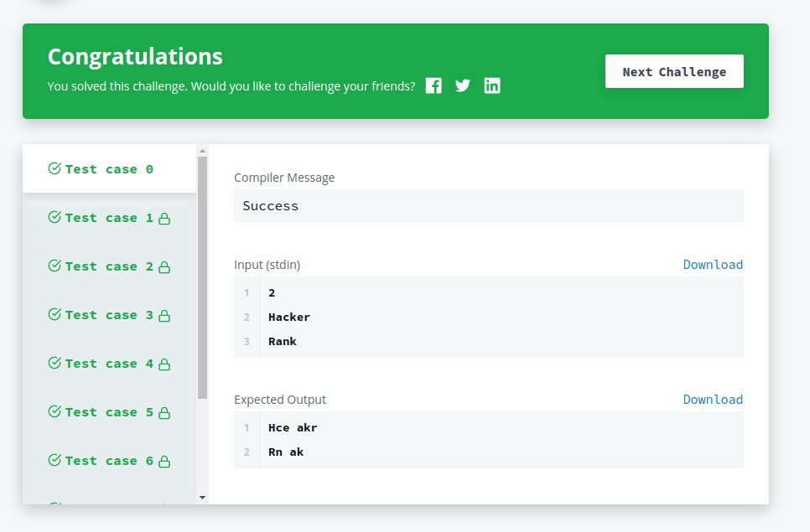Click lock icon on Test case 2
Image resolution: width=810 pixels, height=532 pixels.
(x=164, y=266)
